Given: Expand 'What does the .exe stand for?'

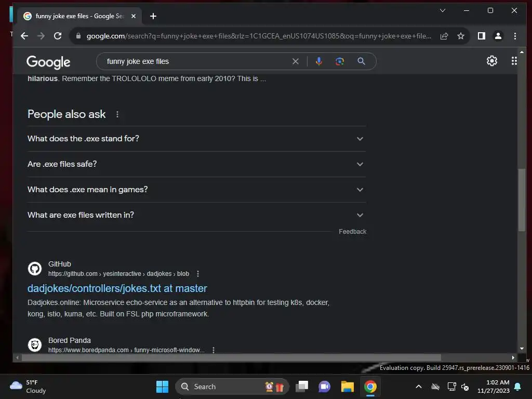Looking at the screenshot, I should click(x=196, y=139).
